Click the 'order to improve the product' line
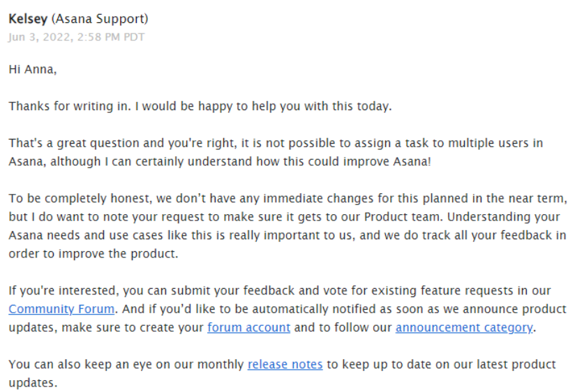This screenshot has width=575, height=392. point(93,254)
